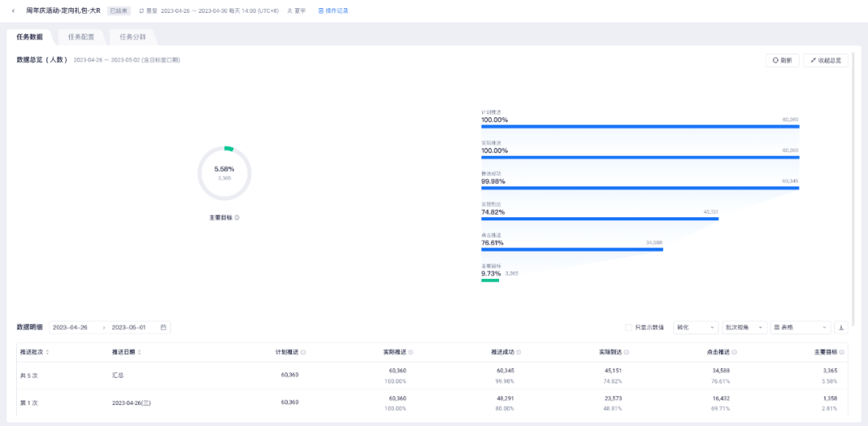Screen dimensions: 868x426
Task: Click the 推送成功 99.98% funnel label
Action: pos(493,178)
